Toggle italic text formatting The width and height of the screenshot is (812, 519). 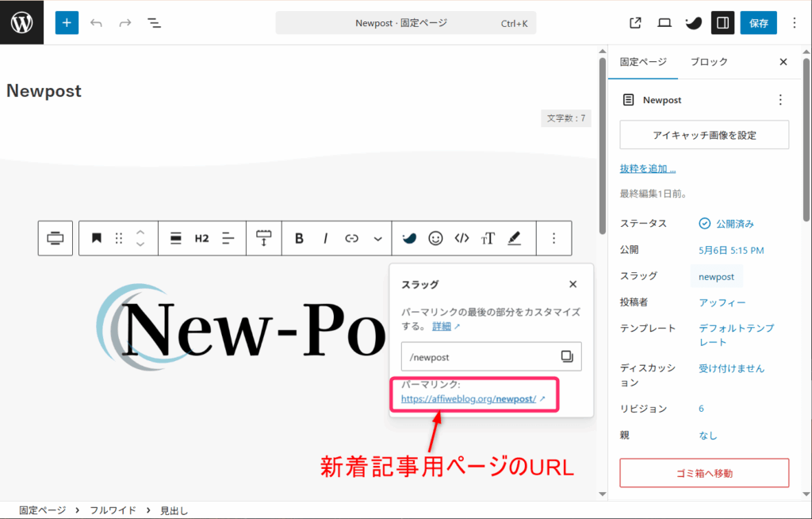325,238
